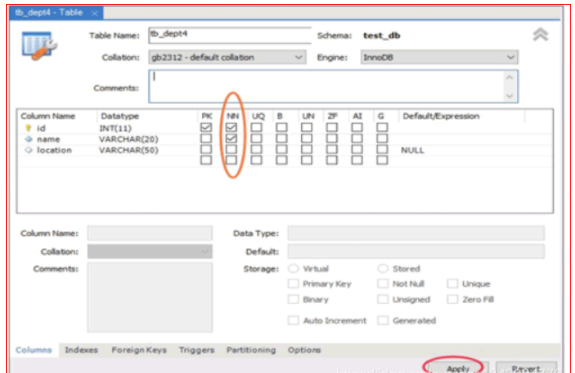575x373 pixels.
Task: Click the detail Column Name field
Action: [x=150, y=233]
